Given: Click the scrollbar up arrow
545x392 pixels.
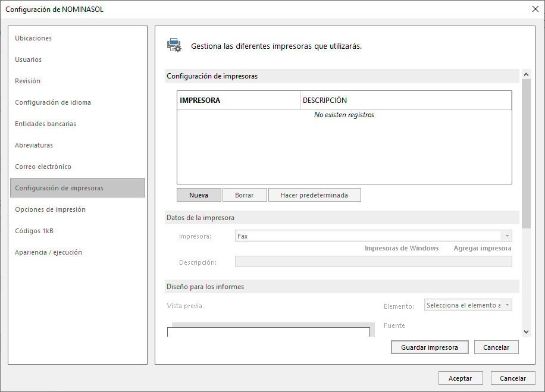Looking at the screenshot, I should [x=526, y=74].
